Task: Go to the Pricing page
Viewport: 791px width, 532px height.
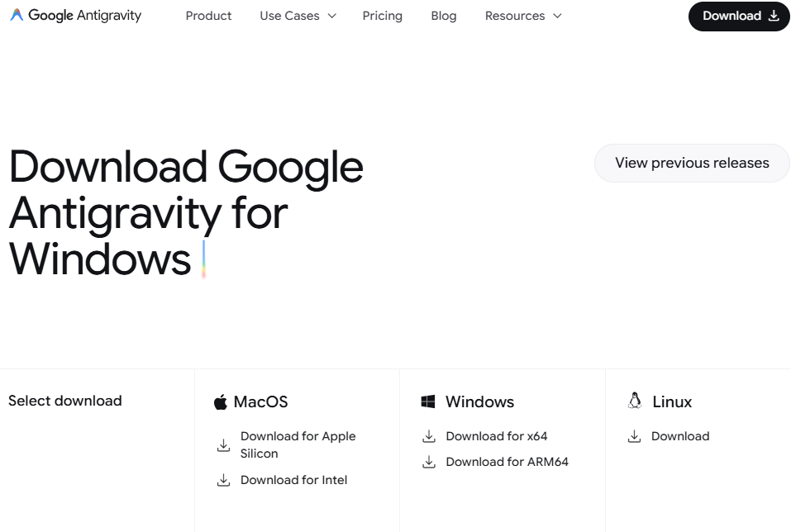Action: [383, 17]
